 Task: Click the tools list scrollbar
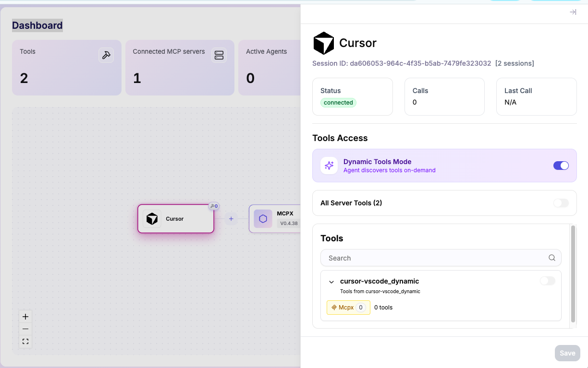(573, 273)
